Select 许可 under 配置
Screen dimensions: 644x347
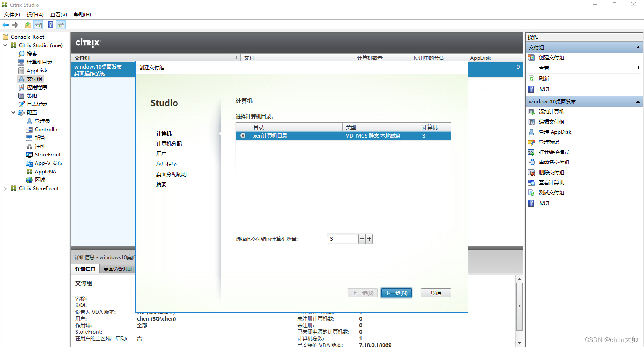pos(40,146)
